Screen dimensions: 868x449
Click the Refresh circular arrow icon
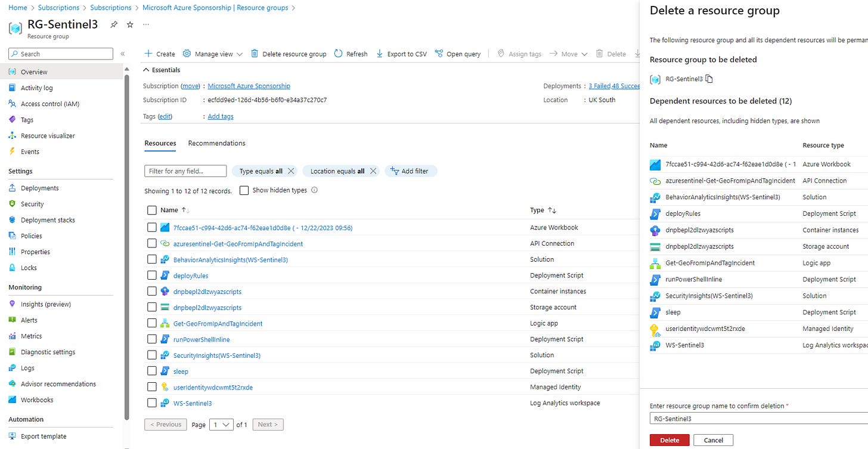[x=338, y=54]
